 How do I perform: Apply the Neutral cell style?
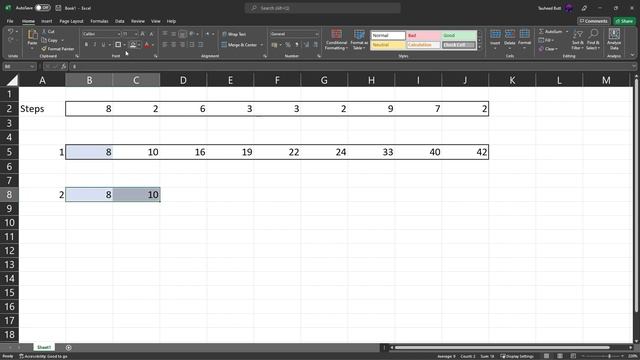388,45
